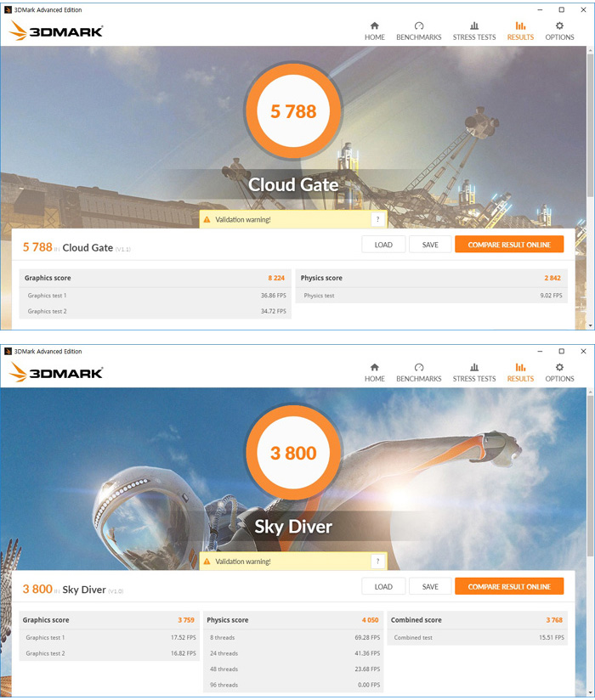Click the Sky Diver validation warning question mark
This screenshot has height=700, width=595.
(x=378, y=562)
